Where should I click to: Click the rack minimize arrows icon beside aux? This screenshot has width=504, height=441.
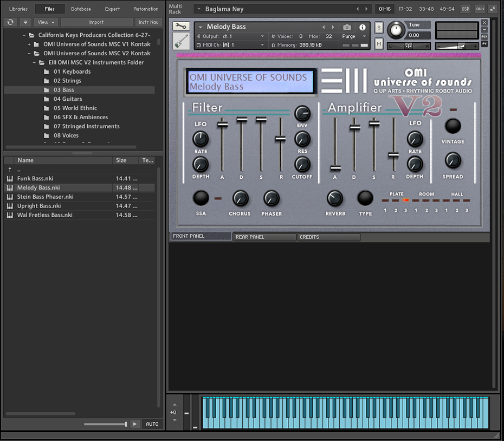pyautogui.click(x=493, y=9)
